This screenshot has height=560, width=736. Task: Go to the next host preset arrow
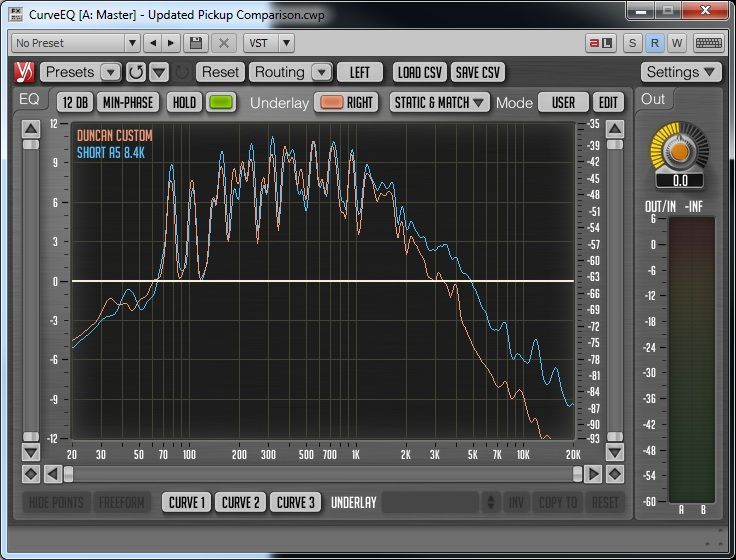tap(171, 43)
